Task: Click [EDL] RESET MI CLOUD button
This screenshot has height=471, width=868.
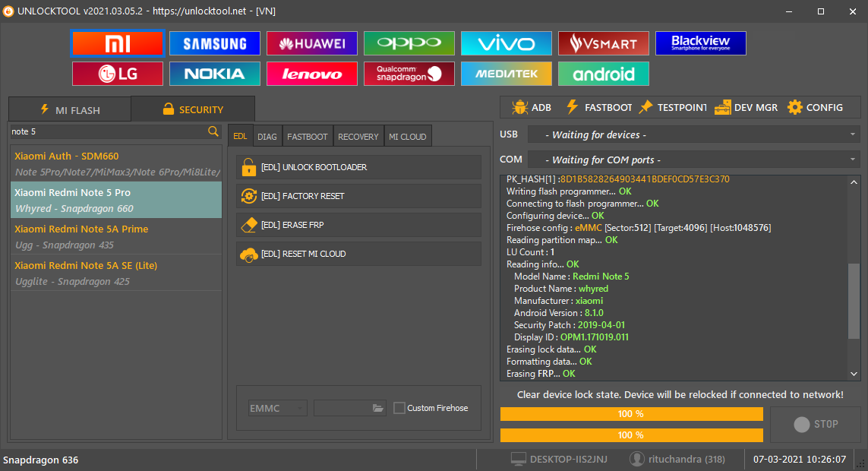Action: click(358, 254)
